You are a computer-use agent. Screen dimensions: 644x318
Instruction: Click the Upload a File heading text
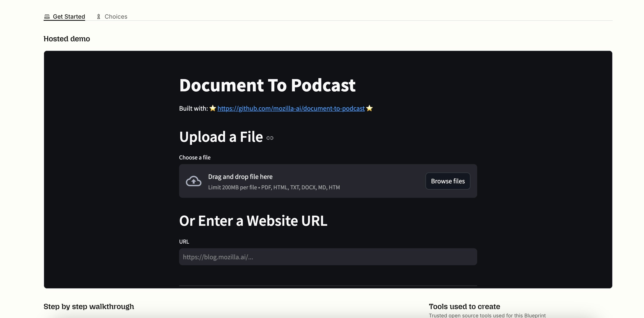coord(221,137)
